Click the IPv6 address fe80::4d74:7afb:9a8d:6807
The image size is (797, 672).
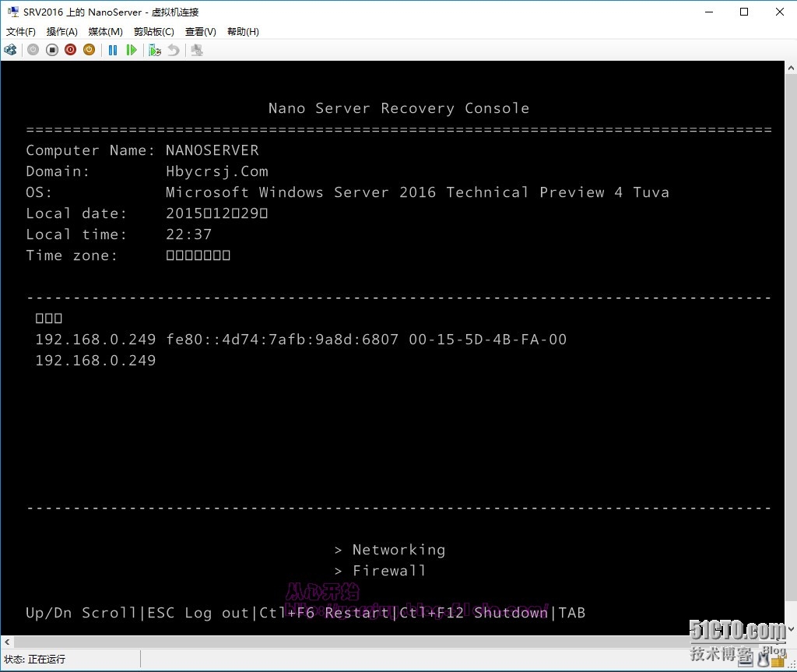pos(282,340)
